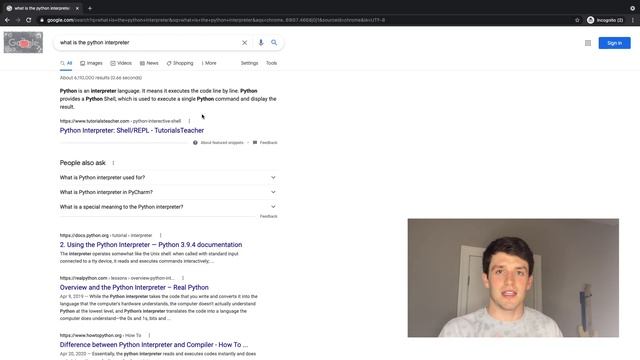Open options menu next to docs.python.org URL
Viewport: 640px width, 360px height.
(160, 236)
